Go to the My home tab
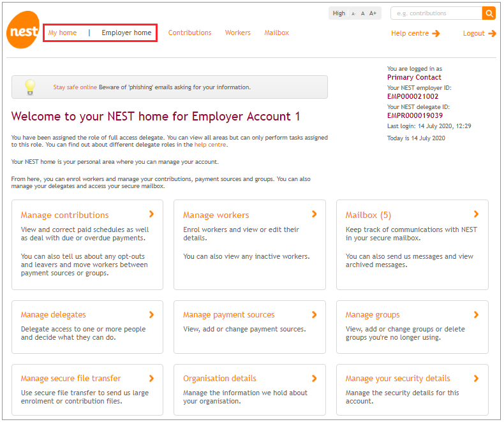 [63, 33]
